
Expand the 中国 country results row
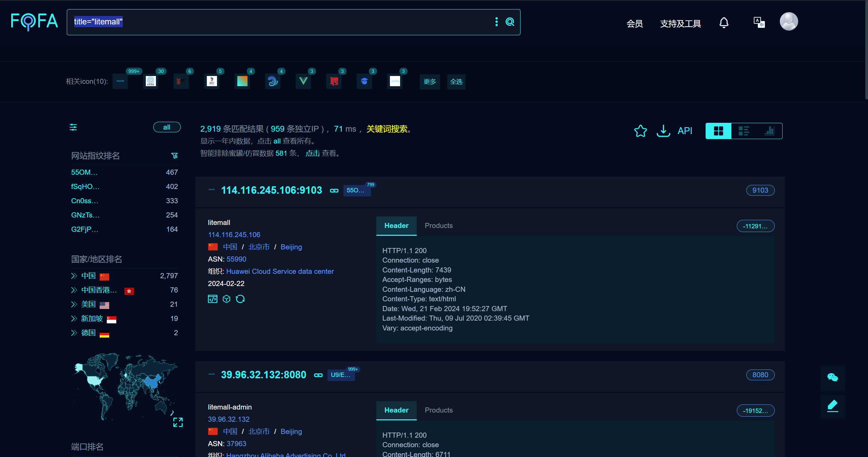click(74, 275)
